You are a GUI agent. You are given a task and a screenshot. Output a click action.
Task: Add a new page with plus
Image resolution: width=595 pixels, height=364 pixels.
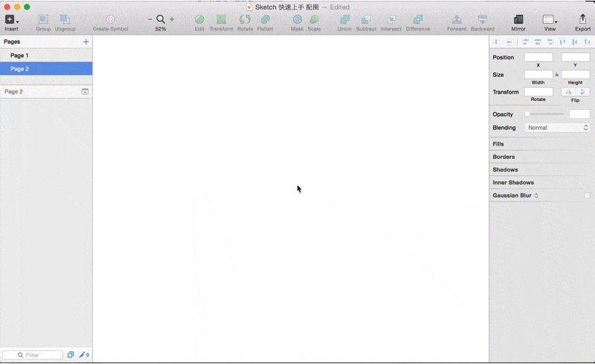point(86,42)
